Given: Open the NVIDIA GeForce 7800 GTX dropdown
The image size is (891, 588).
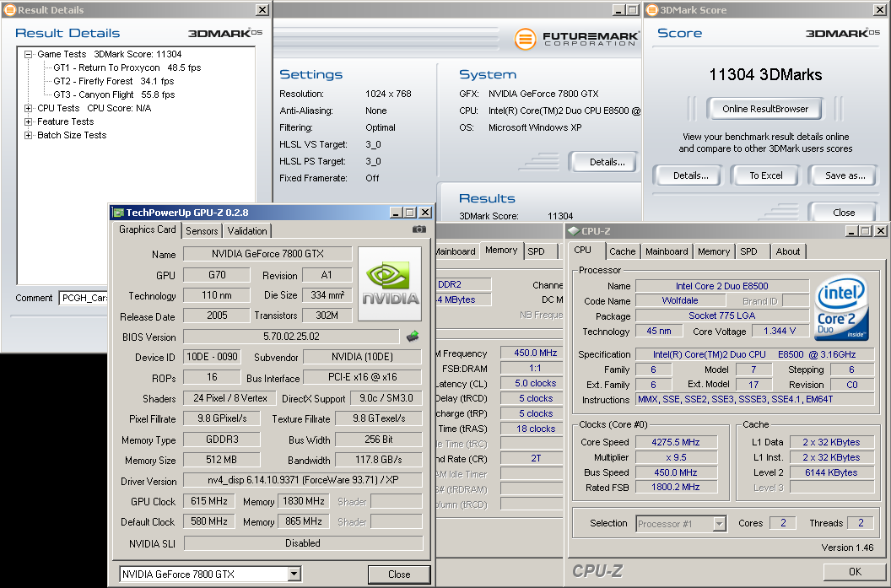Looking at the screenshot, I should coord(294,575).
